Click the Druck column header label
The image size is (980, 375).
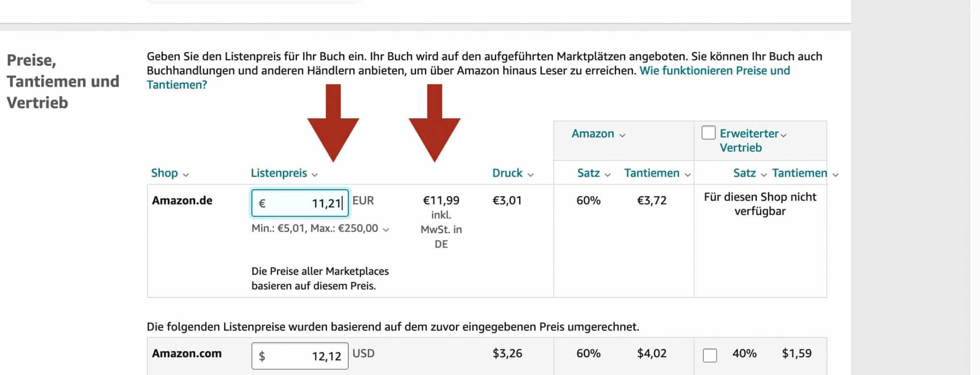click(507, 173)
